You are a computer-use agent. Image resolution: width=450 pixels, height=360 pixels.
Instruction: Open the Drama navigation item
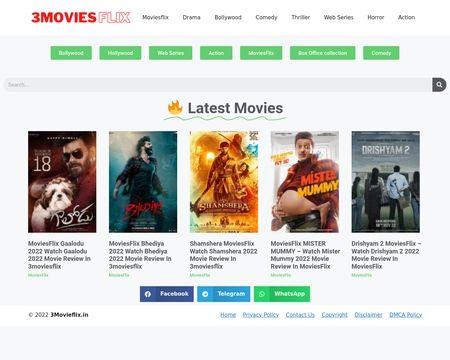(191, 17)
